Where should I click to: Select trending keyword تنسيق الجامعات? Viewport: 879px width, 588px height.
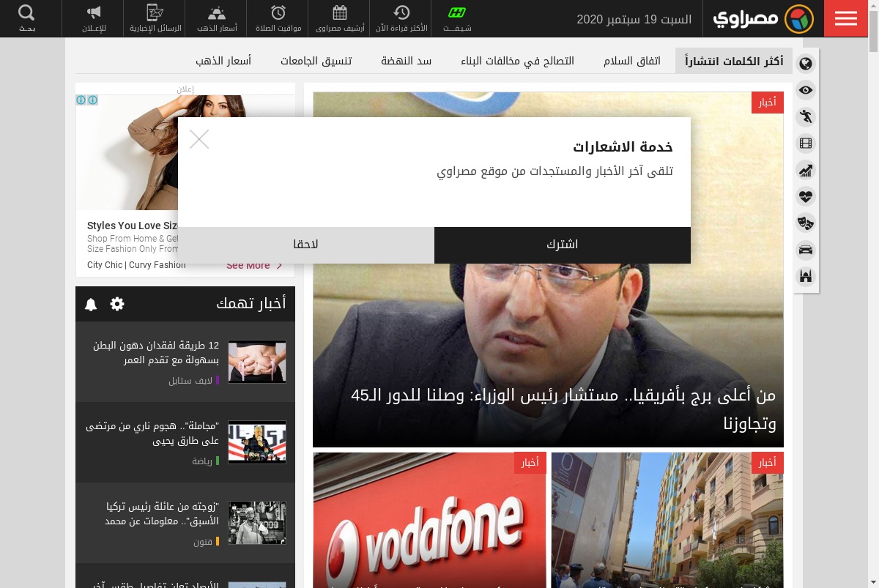(x=316, y=61)
